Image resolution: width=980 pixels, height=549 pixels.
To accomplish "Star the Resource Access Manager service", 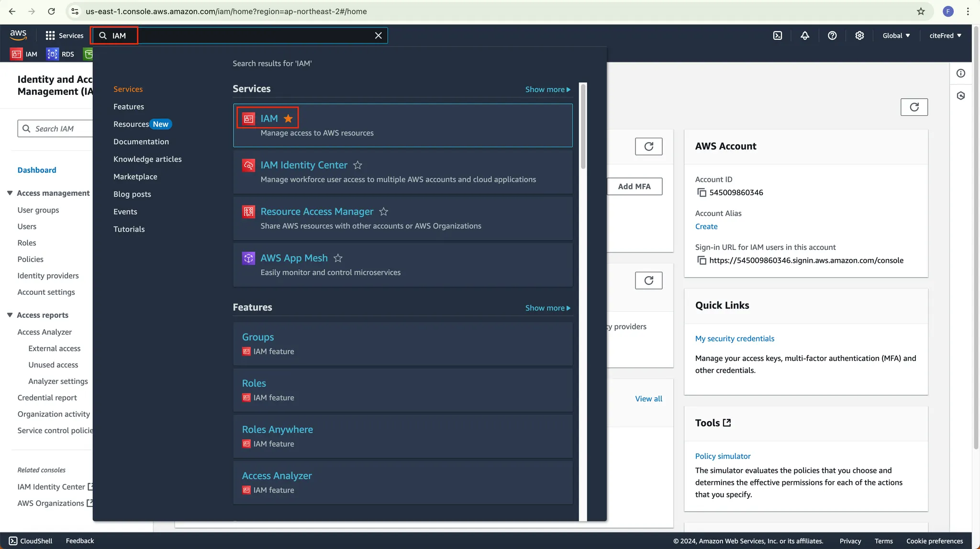I will [383, 212].
